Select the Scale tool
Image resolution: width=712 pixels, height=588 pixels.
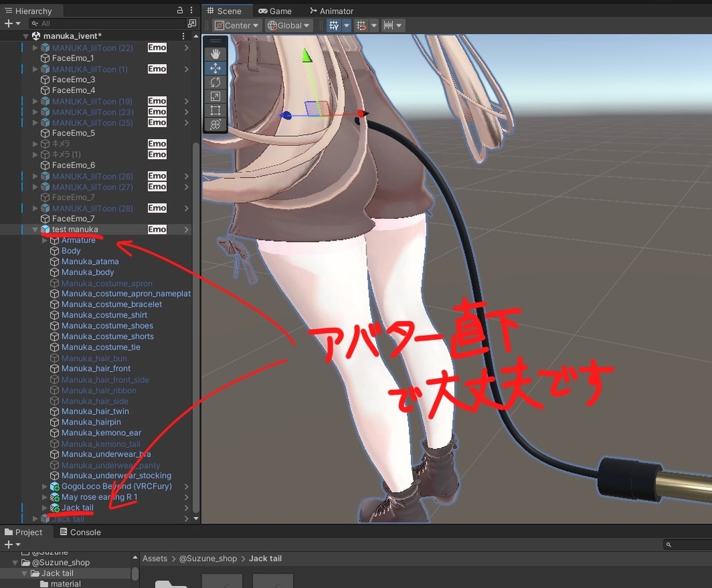pyautogui.click(x=216, y=96)
